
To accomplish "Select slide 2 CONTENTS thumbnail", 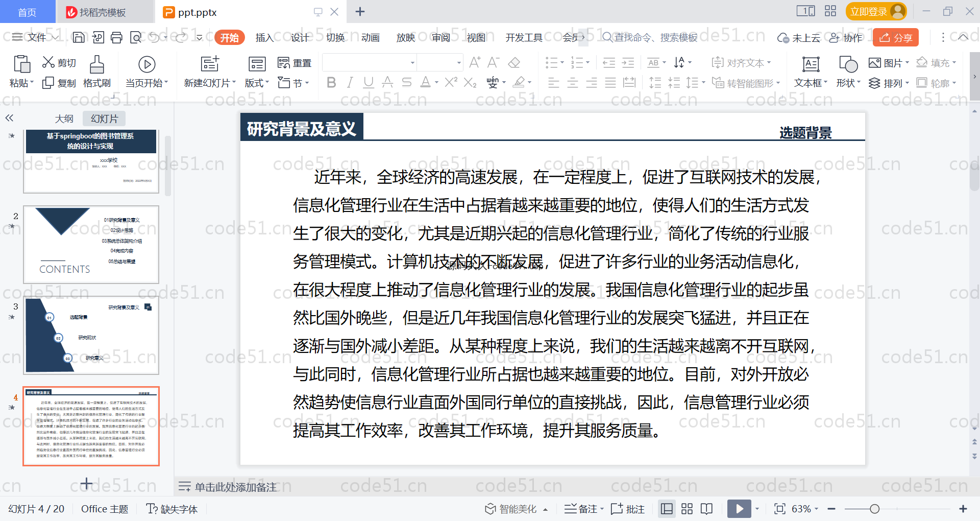I will (x=91, y=244).
